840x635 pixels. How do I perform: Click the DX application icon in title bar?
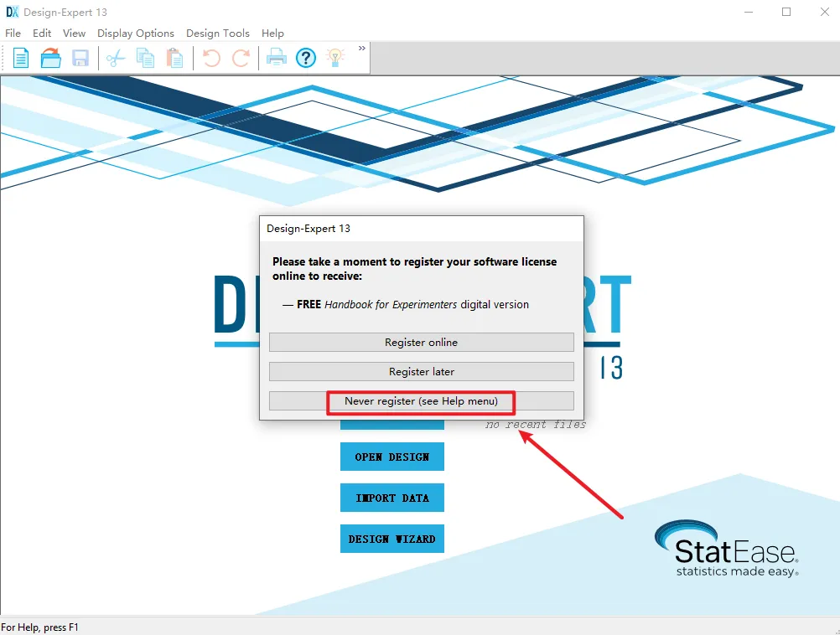tap(12, 12)
